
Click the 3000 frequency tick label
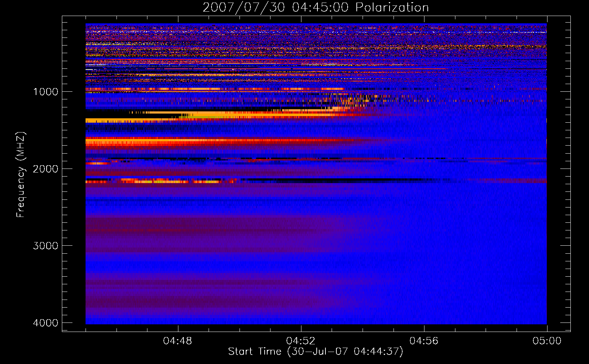point(46,246)
